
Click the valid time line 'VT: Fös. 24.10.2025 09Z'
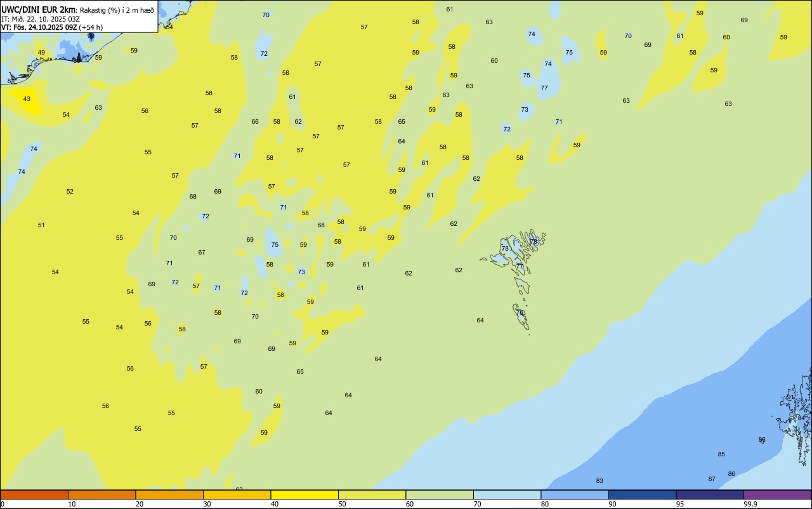click(39, 27)
